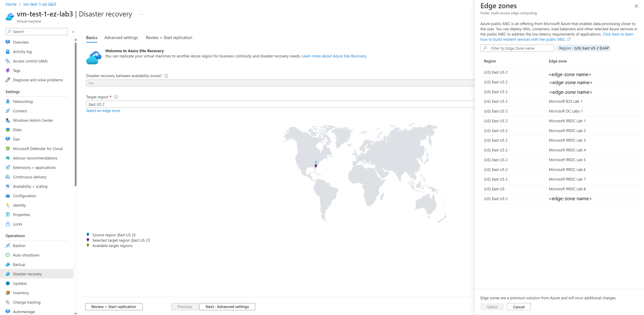Click Next : Advanced settings button

[227, 307]
